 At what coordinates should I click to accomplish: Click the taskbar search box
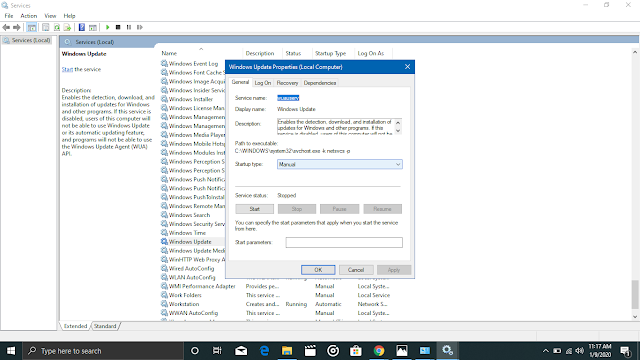(104, 351)
